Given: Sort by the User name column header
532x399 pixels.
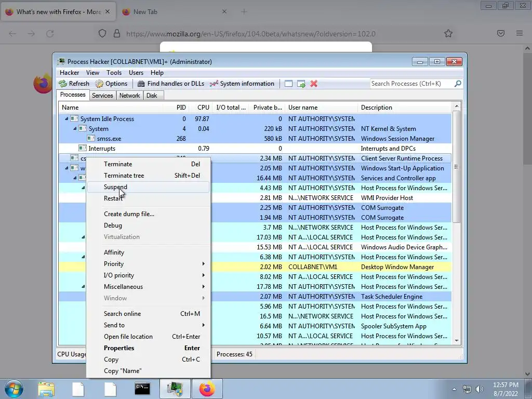Looking at the screenshot, I should (x=321, y=108).
